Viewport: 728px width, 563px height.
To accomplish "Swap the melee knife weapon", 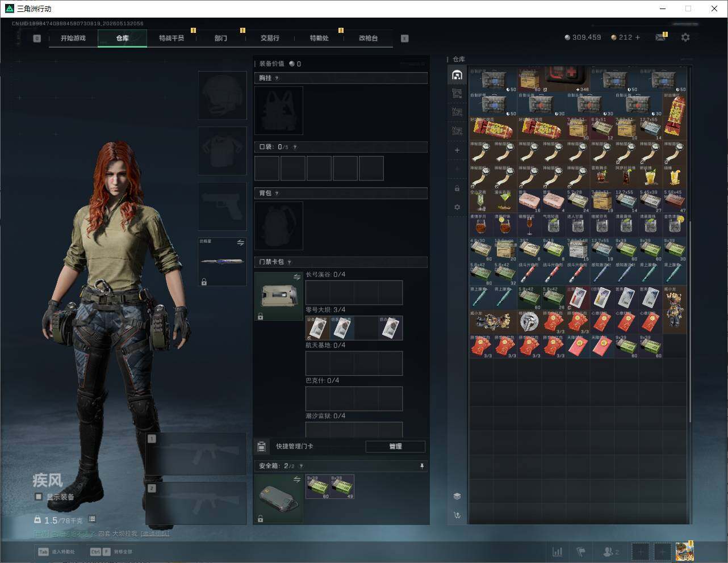I will pyautogui.click(x=241, y=243).
